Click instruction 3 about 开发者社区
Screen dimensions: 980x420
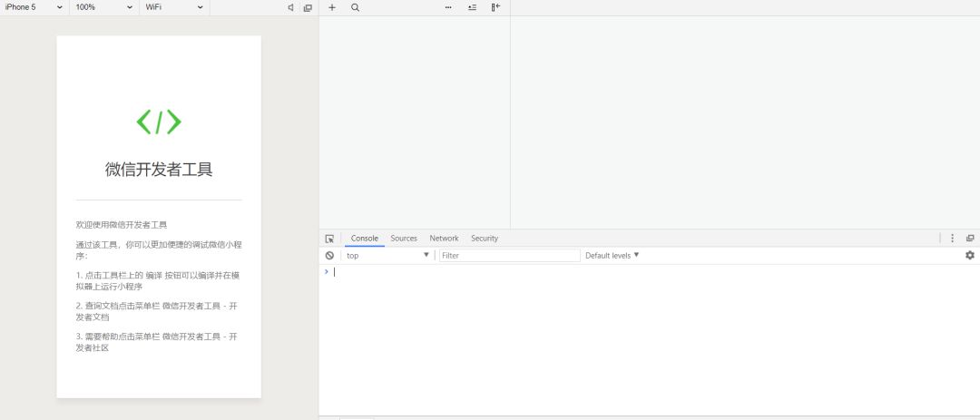click(x=156, y=342)
